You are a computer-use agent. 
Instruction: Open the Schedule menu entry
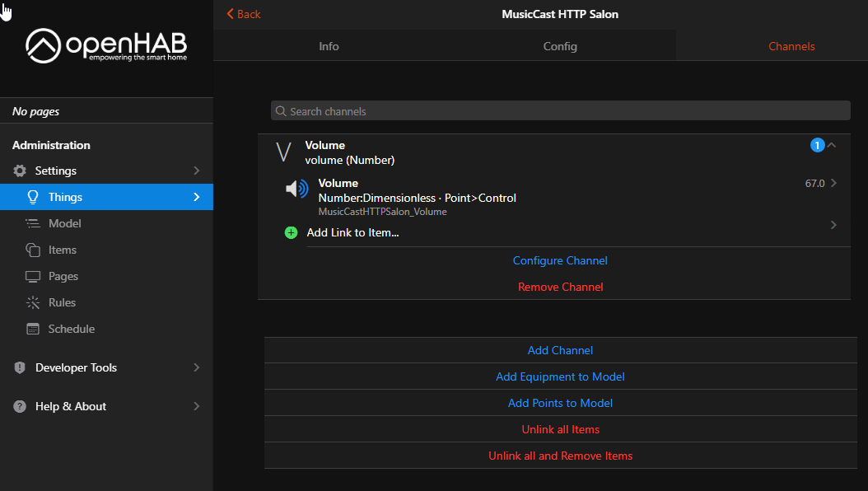[106, 329]
